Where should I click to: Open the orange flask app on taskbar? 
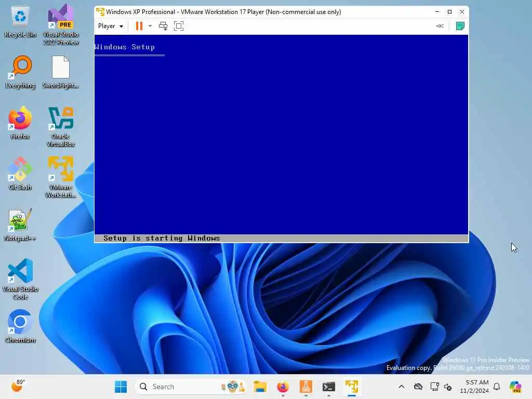305,387
